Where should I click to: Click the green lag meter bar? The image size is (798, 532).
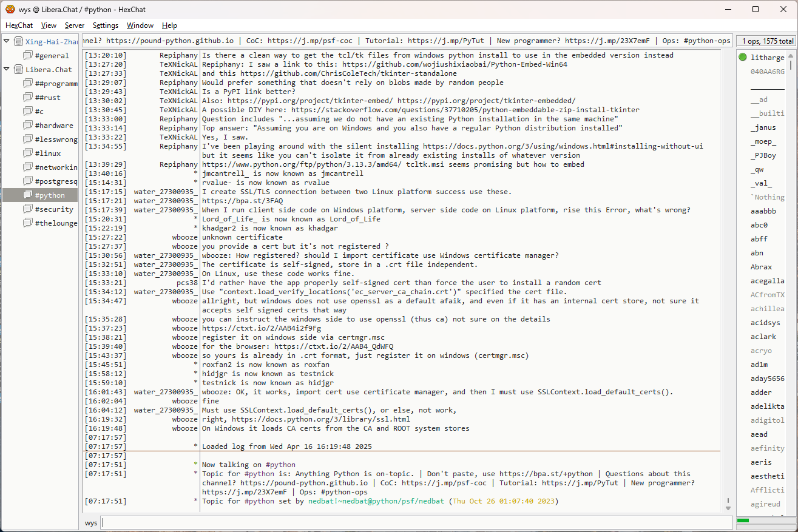(743, 520)
